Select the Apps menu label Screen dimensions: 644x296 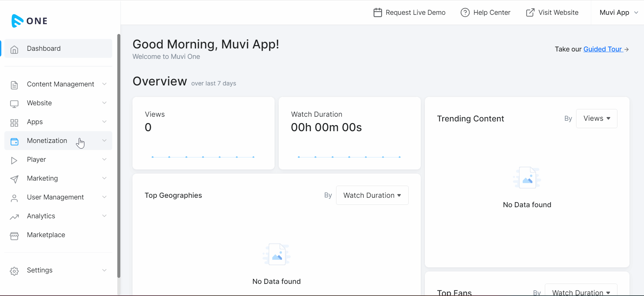tap(35, 122)
